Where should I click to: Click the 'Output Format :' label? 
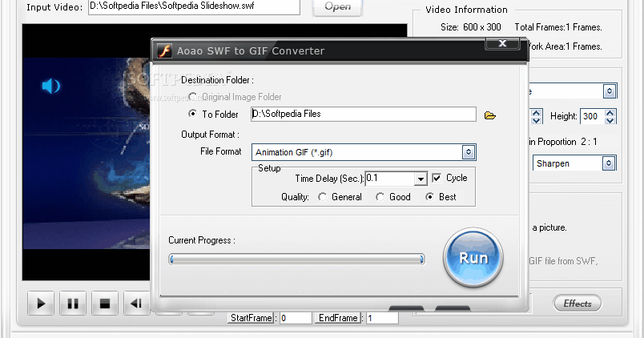point(211,135)
